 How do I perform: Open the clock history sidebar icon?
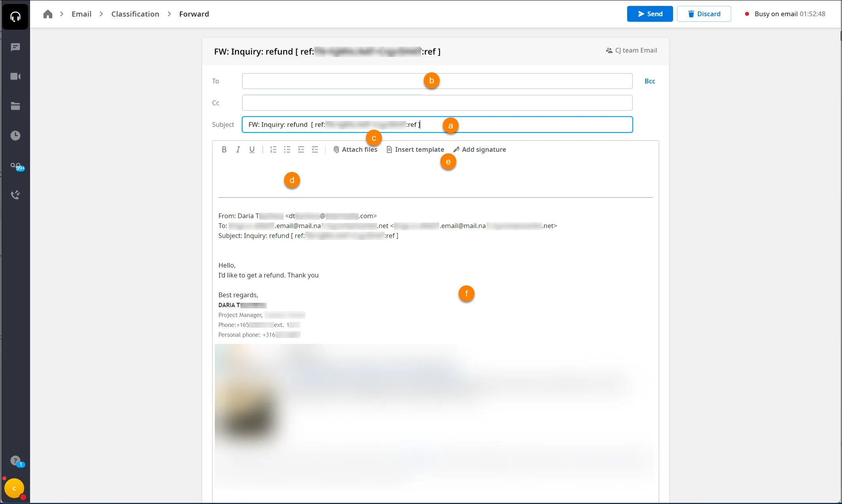(15, 136)
